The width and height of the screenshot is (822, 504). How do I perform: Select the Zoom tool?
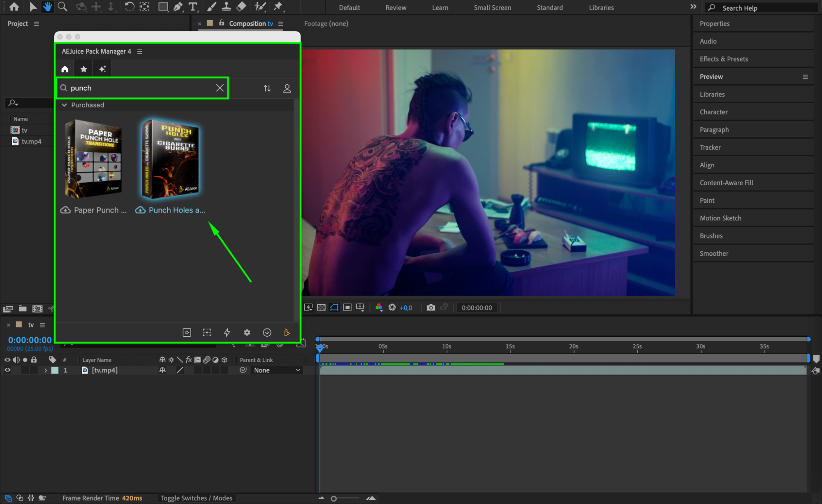pos(63,7)
